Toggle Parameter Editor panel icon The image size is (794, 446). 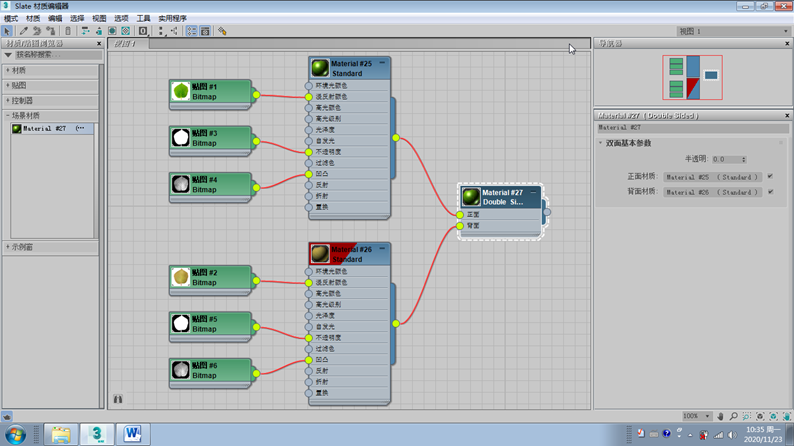(205, 31)
